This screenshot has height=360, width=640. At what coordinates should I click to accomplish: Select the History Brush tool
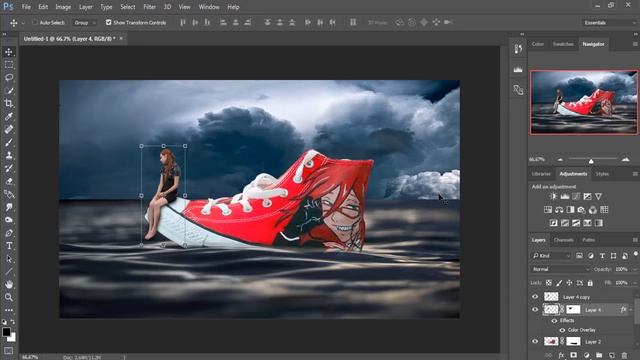[x=9, y=168]
